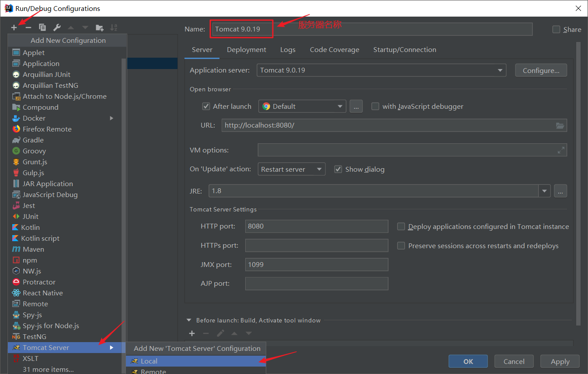Click the Copy Configuration icon
The width and height of the screenshot is (588, 374).
[42, 28]
